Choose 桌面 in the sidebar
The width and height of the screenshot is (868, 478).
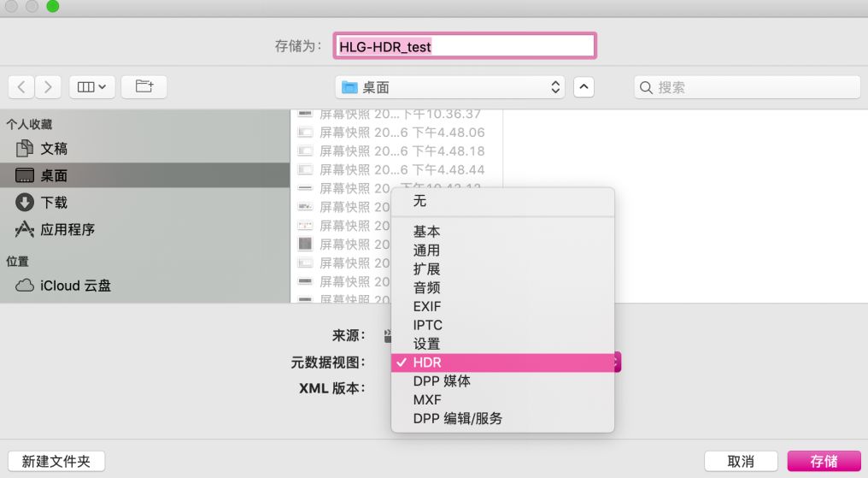tap(54, 176)
